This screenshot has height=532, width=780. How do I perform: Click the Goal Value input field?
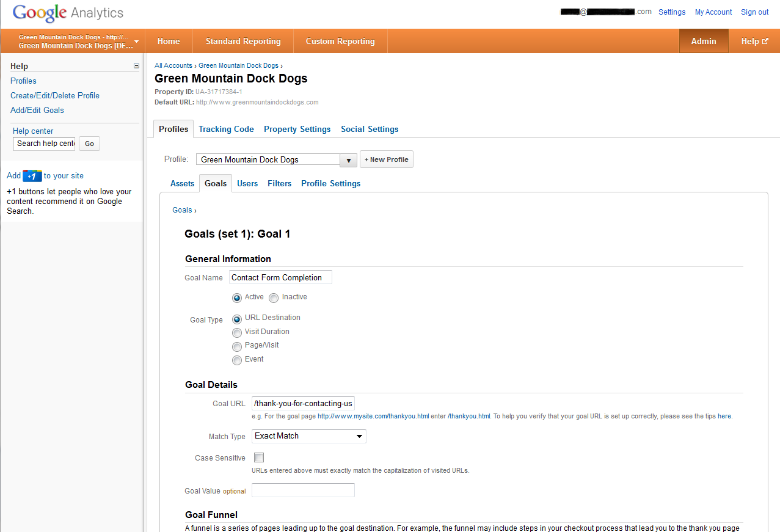coord(303,490)
